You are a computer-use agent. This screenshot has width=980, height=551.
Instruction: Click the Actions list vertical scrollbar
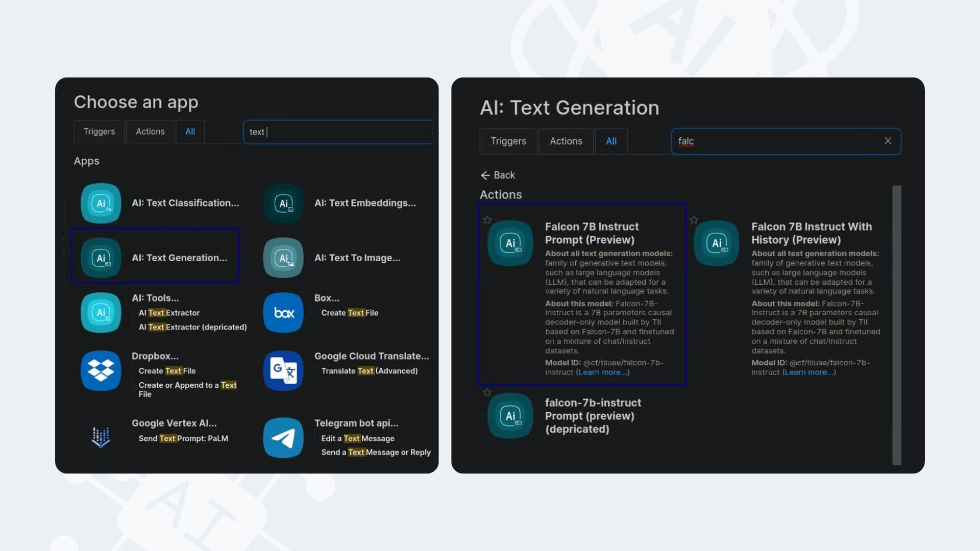point(896,324)
